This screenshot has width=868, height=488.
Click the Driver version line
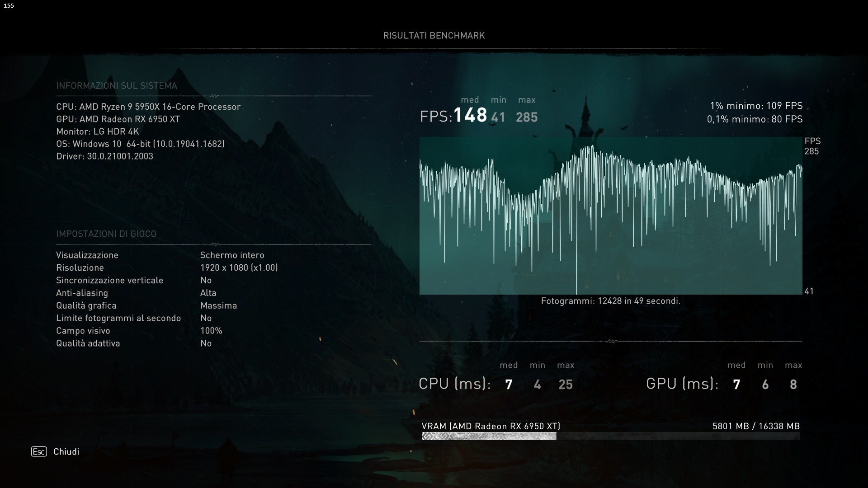[104, 156]
